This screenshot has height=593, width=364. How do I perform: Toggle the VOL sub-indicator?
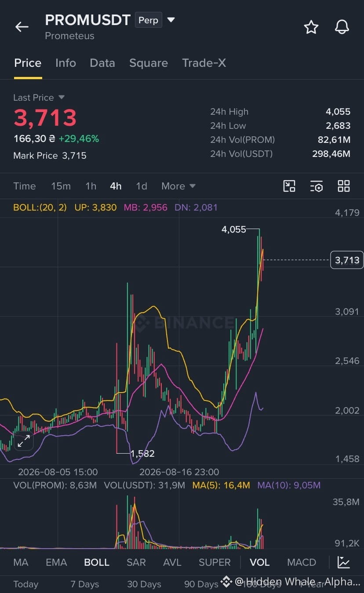click(x=260, y=562)
